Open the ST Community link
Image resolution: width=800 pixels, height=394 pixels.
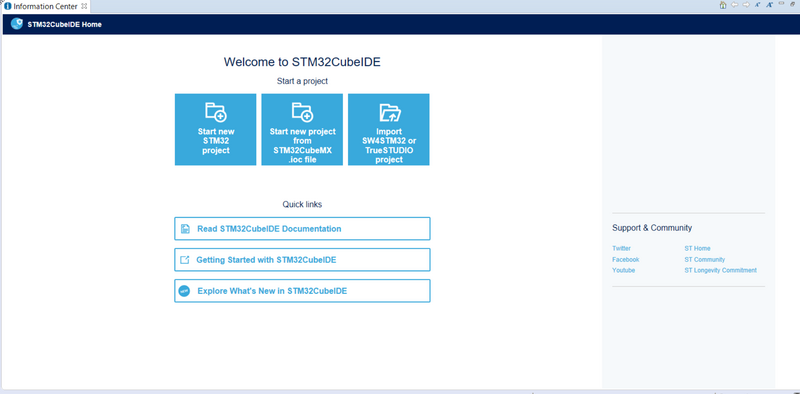pos(705,259)
